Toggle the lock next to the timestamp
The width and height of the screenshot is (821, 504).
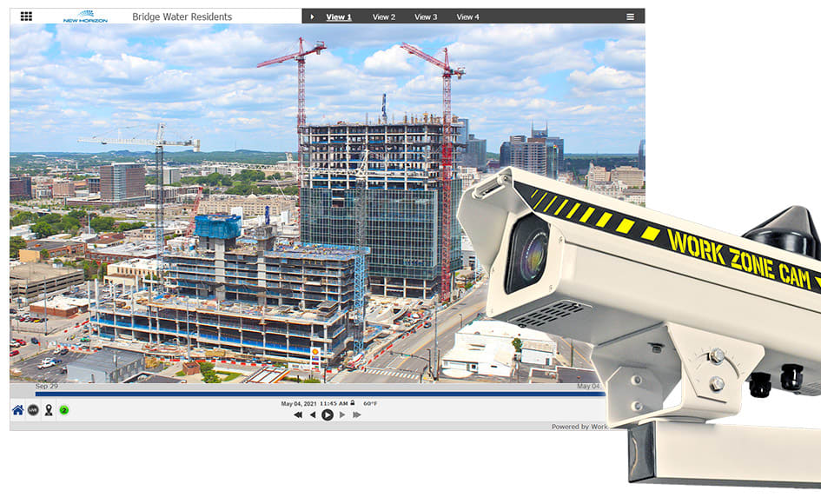(351, 403)
